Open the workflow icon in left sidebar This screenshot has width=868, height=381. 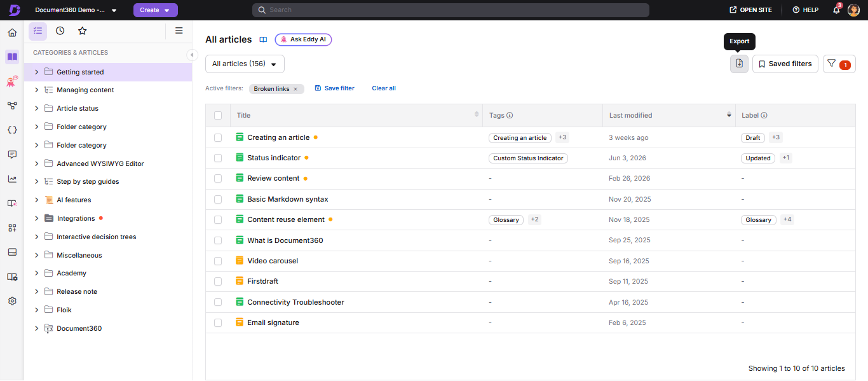[x=12, y=106]
